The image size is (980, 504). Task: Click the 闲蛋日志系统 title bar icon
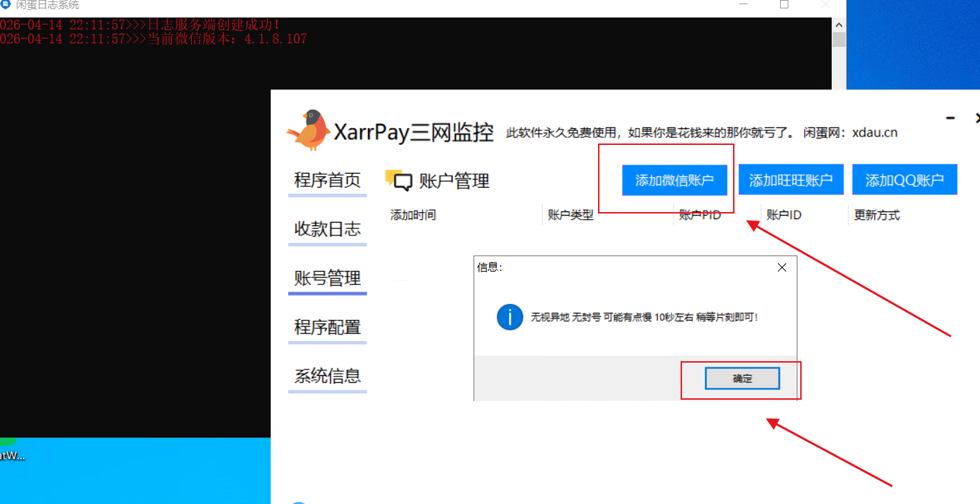pyautogui.click(x=7, y=5)
